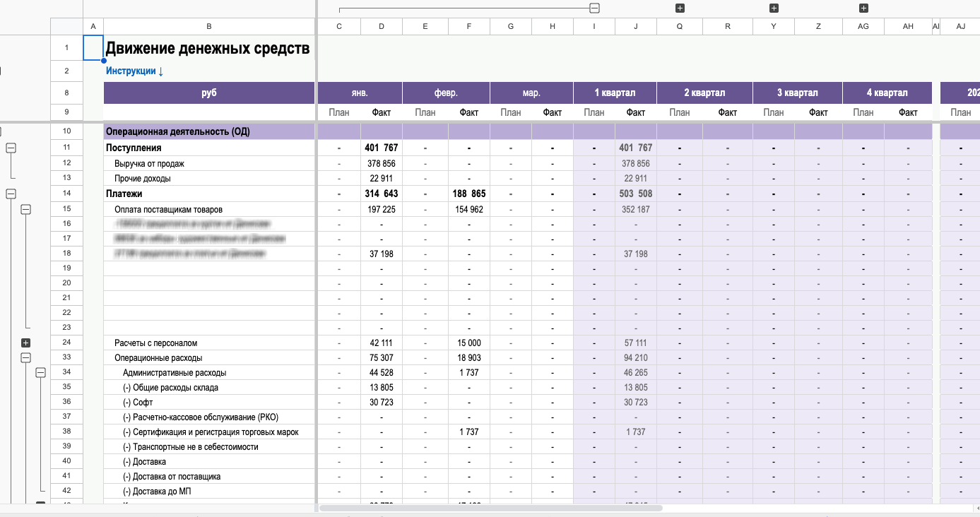
Task: Click the select-all corner box
Action: pos(67,26)
